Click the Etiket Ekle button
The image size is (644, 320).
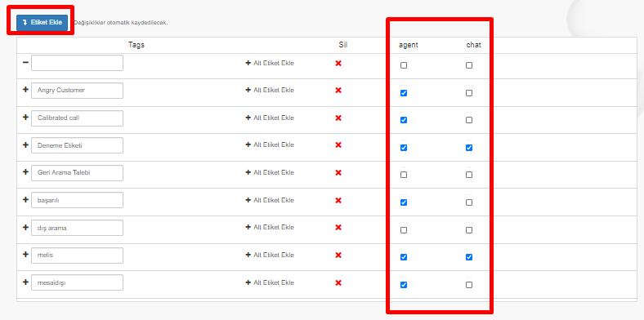click(42, 22)
